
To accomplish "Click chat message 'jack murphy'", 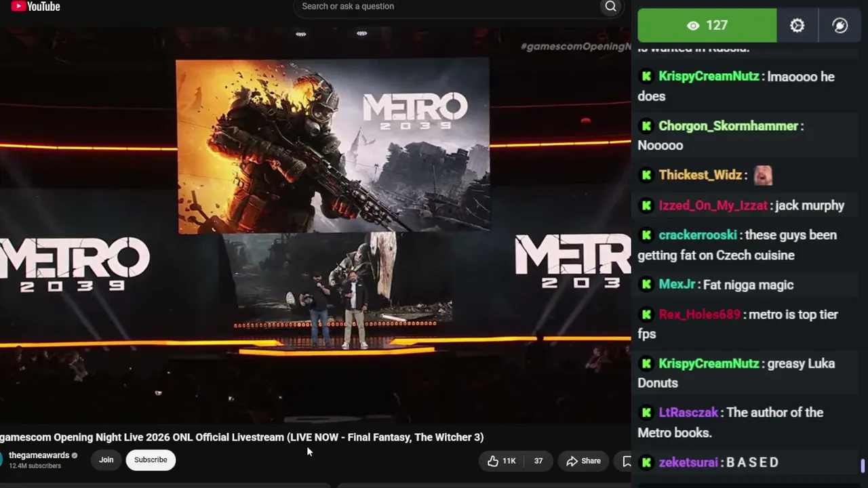I will click(x=810, y=205).
